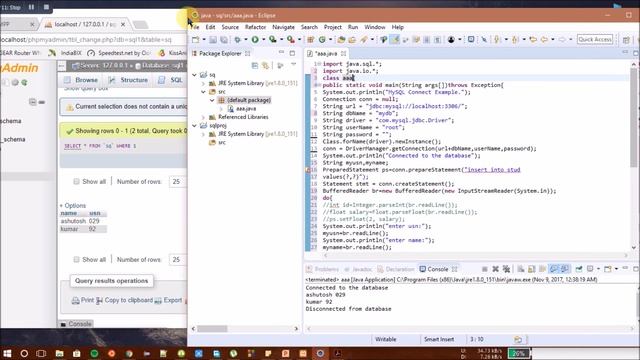Click the New Java Package icon
Viewport: 640px width, 360px height.
(311, 40)
